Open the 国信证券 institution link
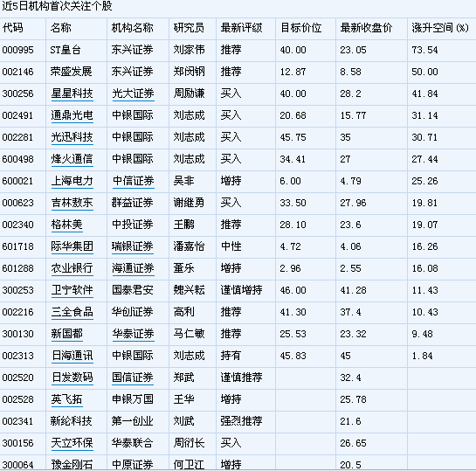Viewport: 476px width, 471px height. point(133,377)
